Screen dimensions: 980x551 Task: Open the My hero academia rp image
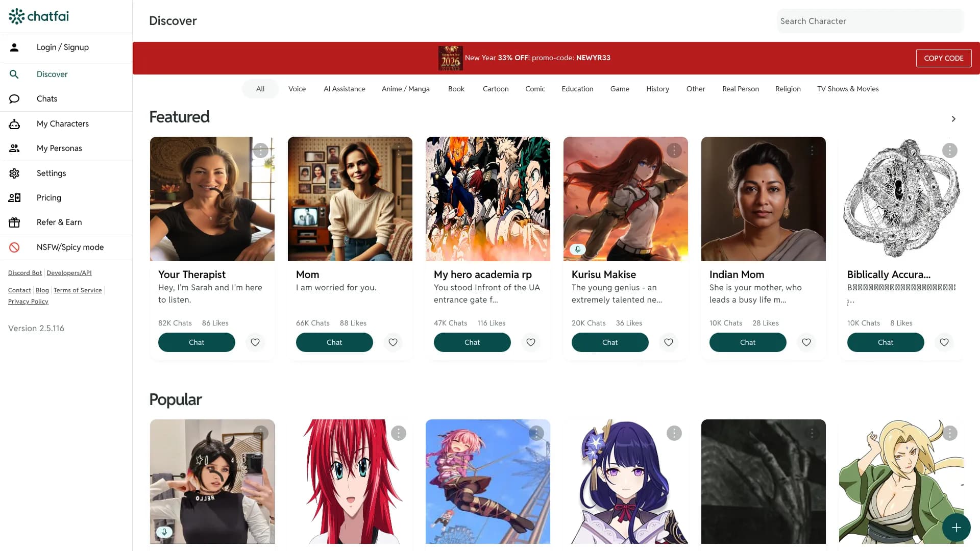[x=488, y=199]
